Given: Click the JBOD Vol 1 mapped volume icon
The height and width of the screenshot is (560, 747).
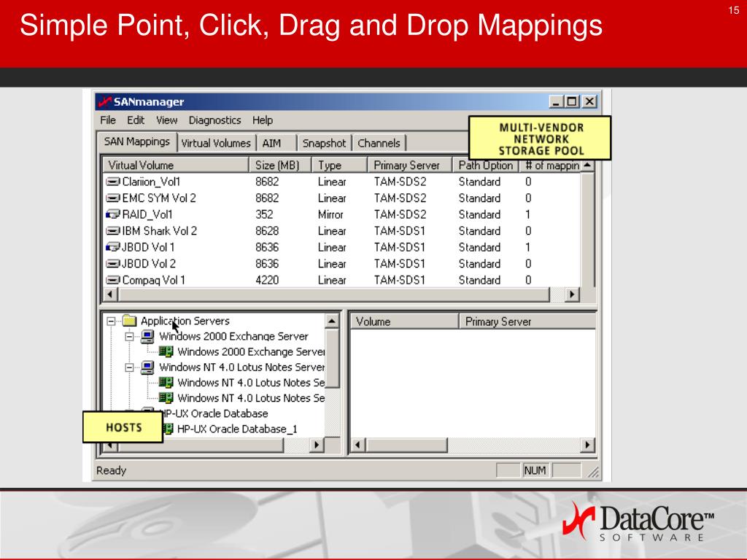Looking at the screenshot, I should 113,248.
